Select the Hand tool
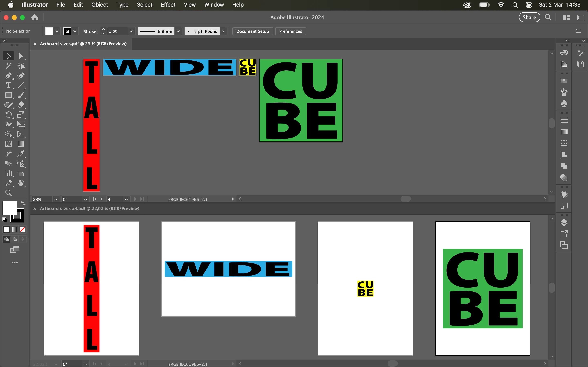Image resolution: width=588 pixels, height=367 pixels. [x=21, y=183]
